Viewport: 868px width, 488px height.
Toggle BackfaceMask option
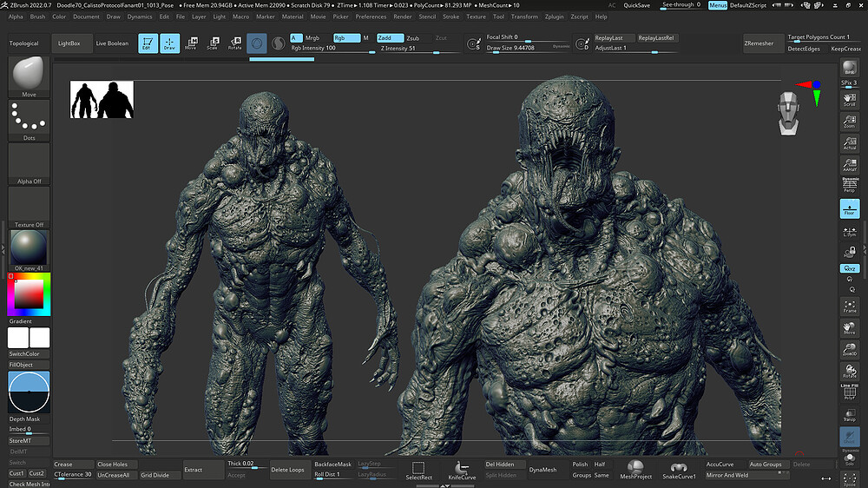[x=332, y=465]
